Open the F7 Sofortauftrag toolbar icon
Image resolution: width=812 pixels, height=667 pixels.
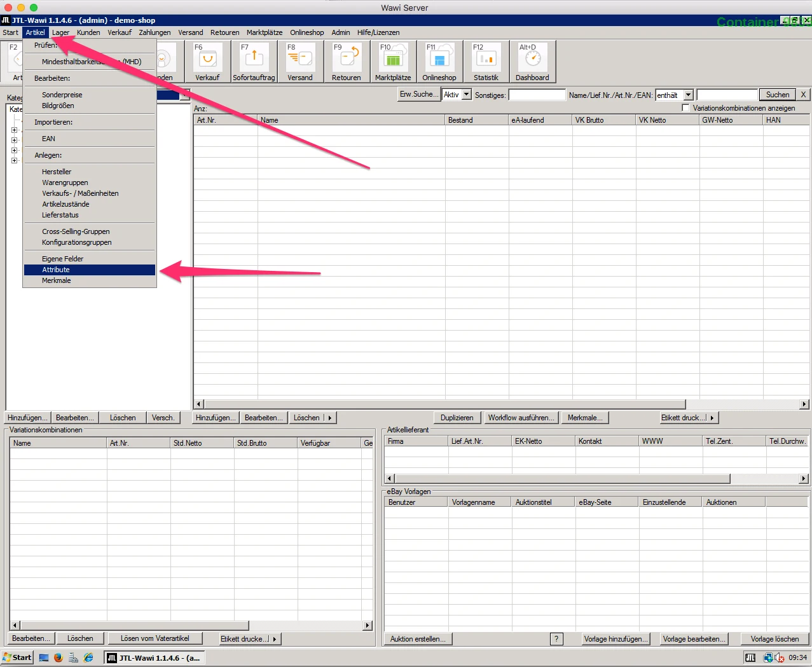(x=254, y=62)
